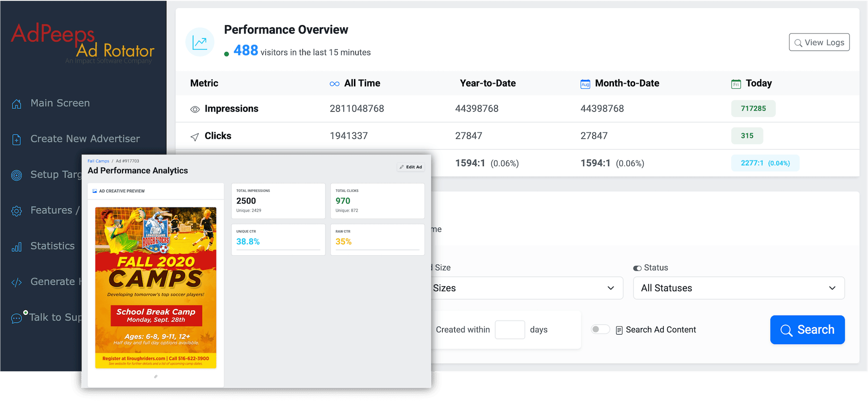This screenshot has width=868, height=402.
Task: Click the Statistics bar chart icon
Action: [17, 247]
